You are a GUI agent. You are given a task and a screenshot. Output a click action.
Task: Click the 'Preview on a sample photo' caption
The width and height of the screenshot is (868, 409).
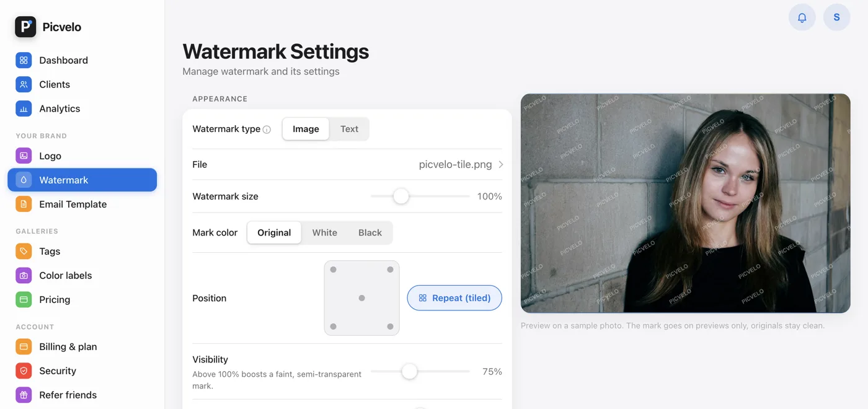[673, 325]
